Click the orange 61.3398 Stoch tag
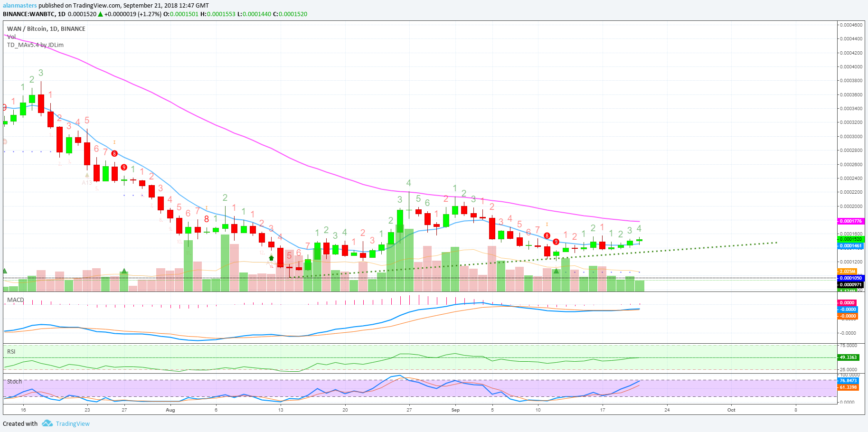Image resolution: width=868 pixels, height=432 pixels. click(x=848, y=387)
